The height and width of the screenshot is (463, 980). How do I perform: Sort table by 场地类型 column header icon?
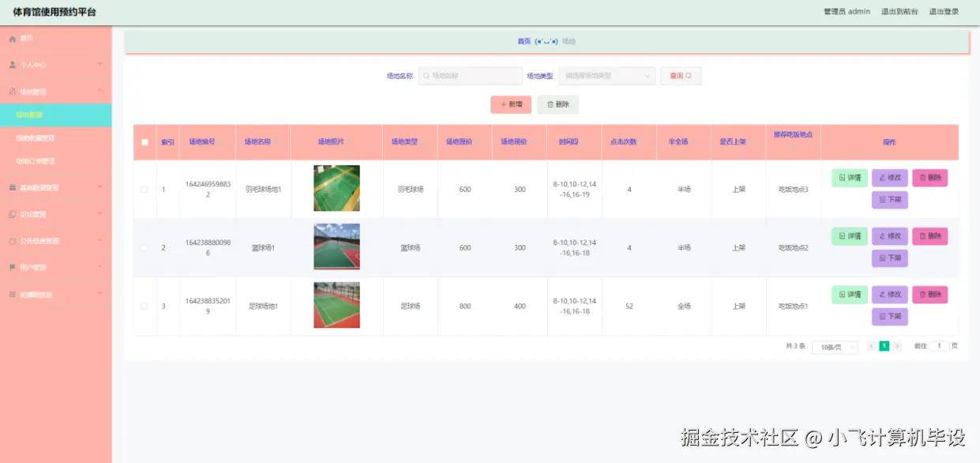coord(422,142)
